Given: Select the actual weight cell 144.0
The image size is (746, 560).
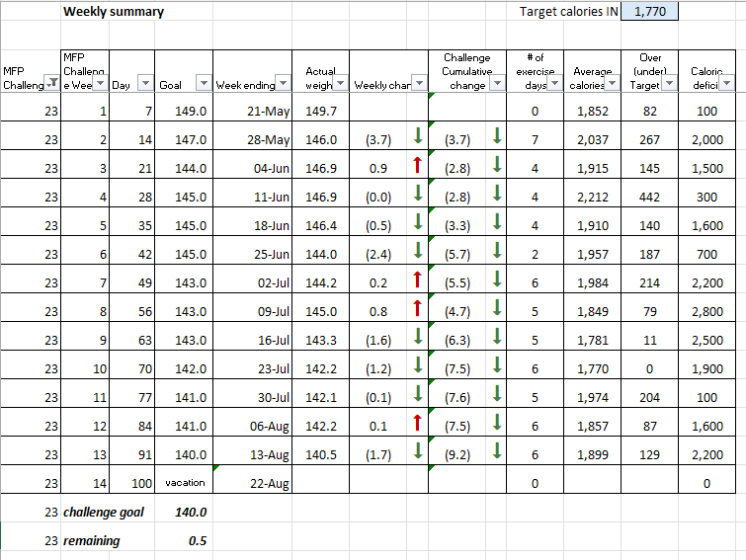Looking at the screenshot, I should 321,250.
